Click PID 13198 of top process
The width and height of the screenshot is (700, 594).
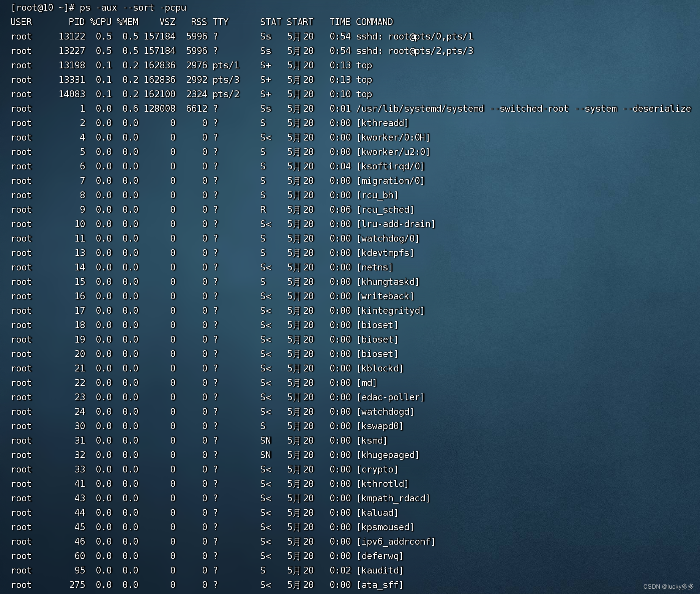click(72, 65)
